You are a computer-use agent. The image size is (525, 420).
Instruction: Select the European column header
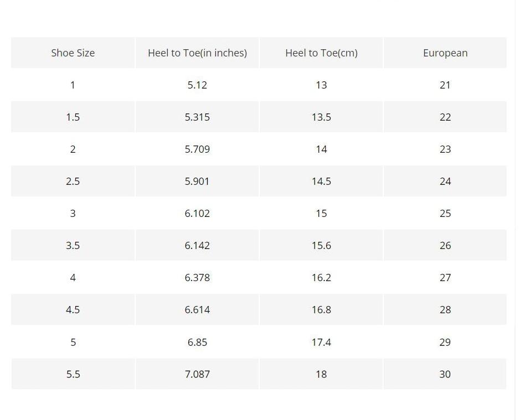point(445,53)
